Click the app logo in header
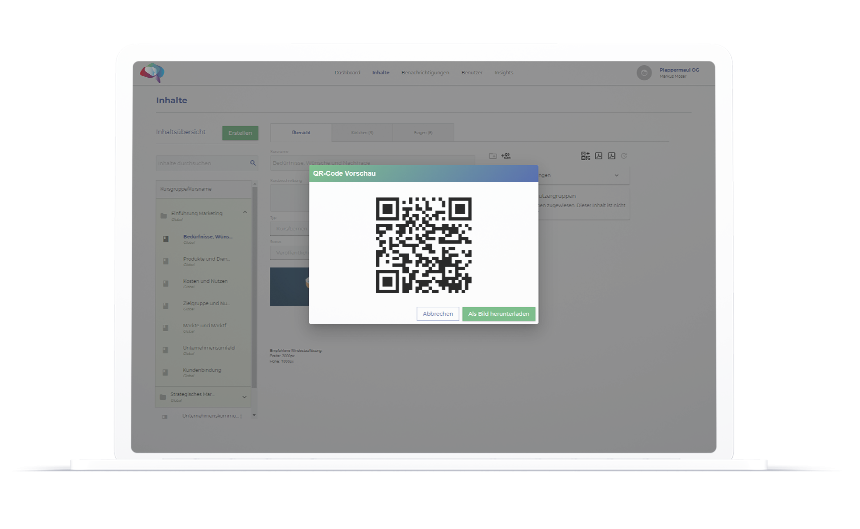 click(152, 72)
